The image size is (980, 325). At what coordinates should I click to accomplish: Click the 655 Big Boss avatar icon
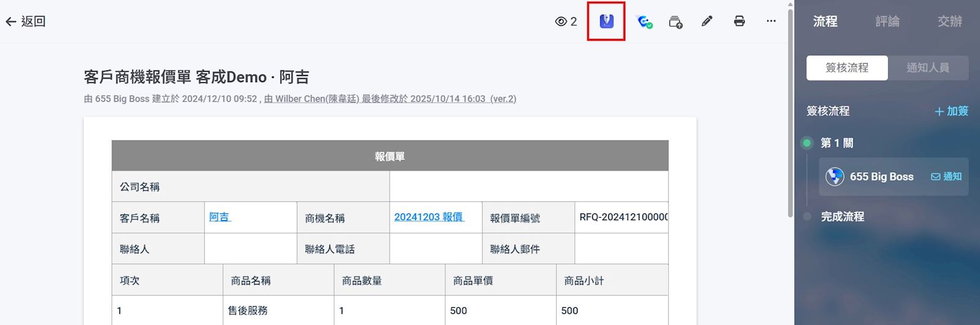point(835,177)
